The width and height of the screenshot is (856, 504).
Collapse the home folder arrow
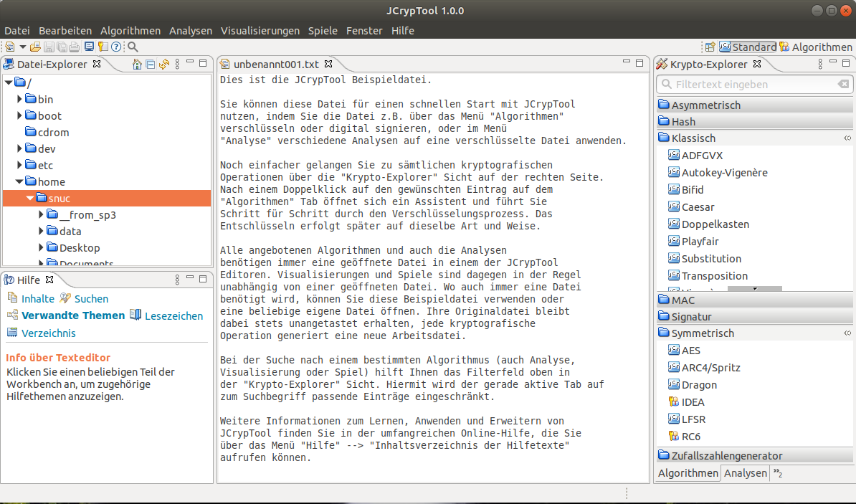[19, 181]
